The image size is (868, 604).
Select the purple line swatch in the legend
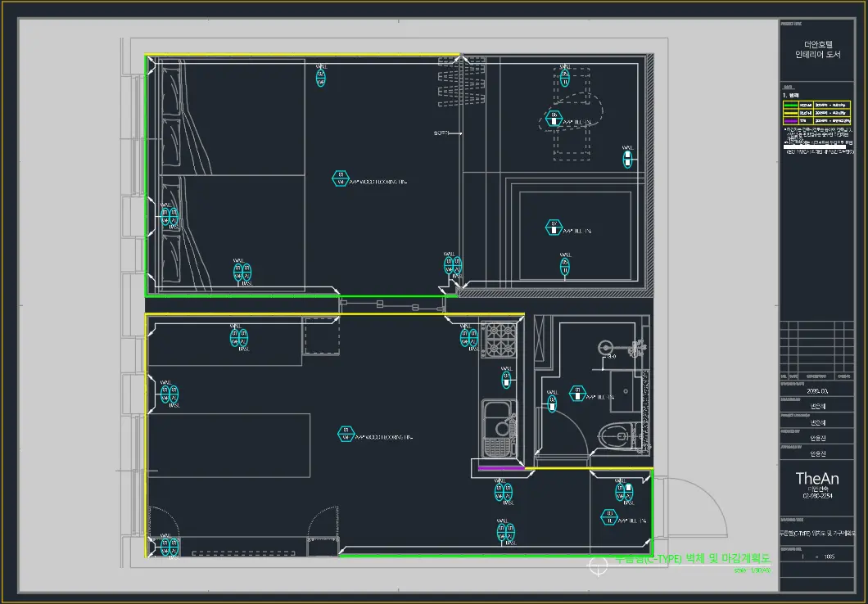(791, 120)
